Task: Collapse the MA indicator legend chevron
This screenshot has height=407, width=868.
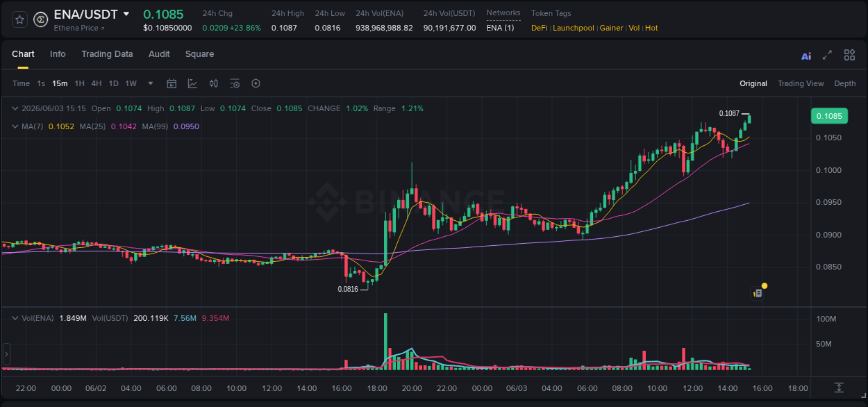Action: tap(15, 126)
